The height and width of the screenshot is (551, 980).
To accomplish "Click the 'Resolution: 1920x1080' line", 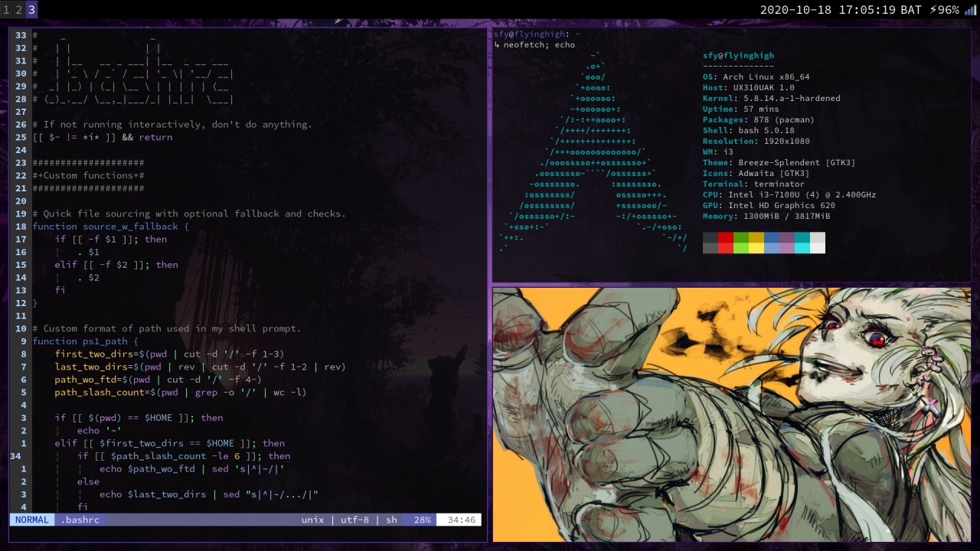I will tap(756, 141).
